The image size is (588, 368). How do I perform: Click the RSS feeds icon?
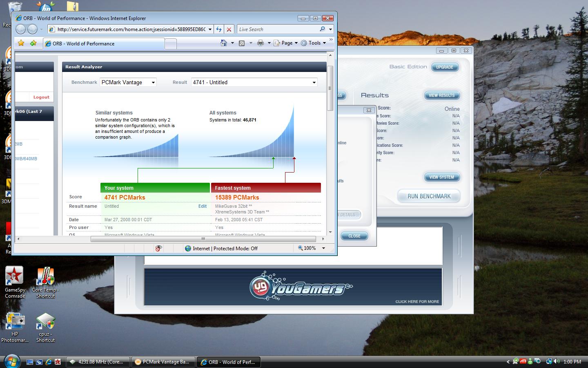click(x=242, y=43)
